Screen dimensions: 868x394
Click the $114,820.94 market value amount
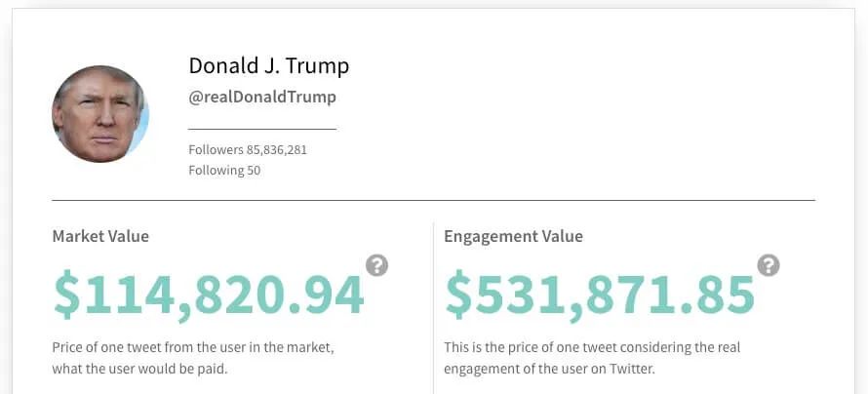tap(209, 295)
